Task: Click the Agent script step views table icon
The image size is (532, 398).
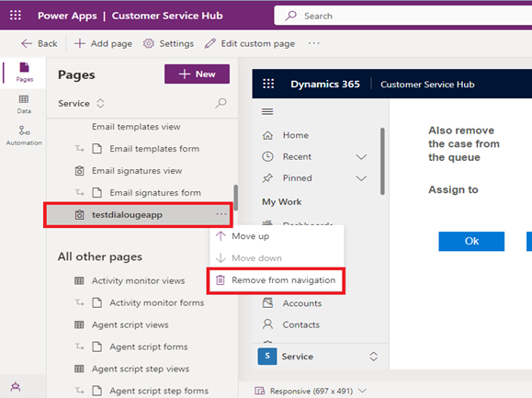Action: click(x=79, y=369)
